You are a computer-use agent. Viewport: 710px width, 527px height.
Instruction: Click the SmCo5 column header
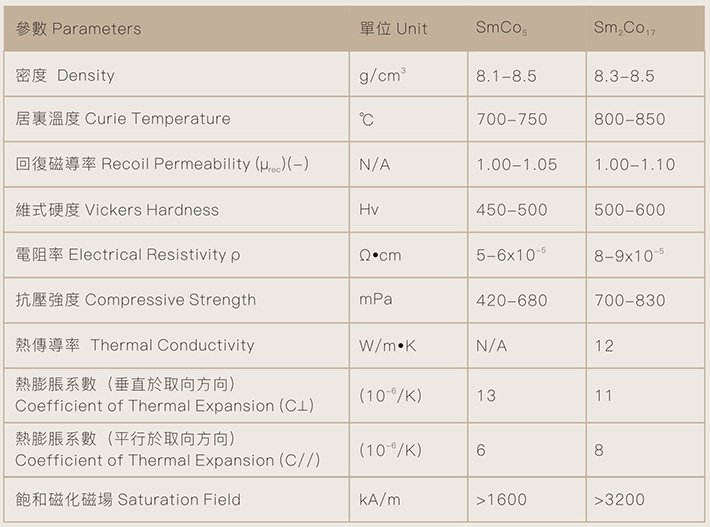tap(501, 28)
